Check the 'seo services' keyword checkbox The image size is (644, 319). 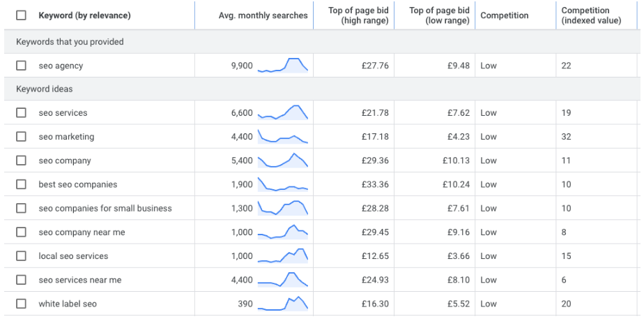[21, 112]
